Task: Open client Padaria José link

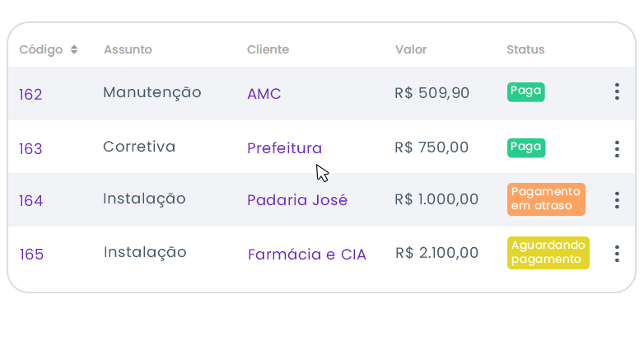Action: (x=297, y=200)
